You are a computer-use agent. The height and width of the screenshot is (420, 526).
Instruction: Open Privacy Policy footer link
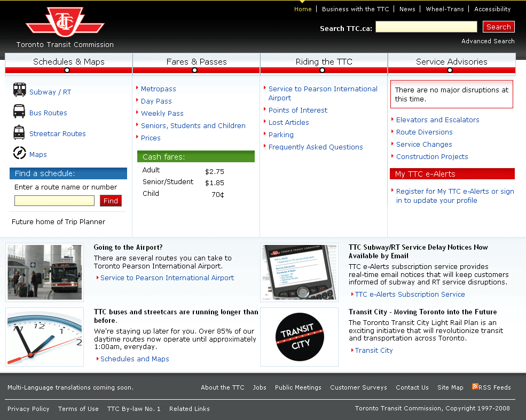pyautogui.click(x=28, y=409)
